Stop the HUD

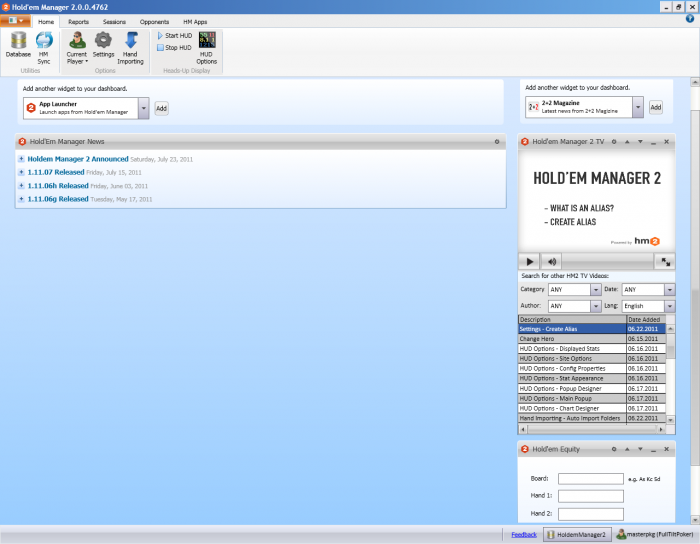174,47
